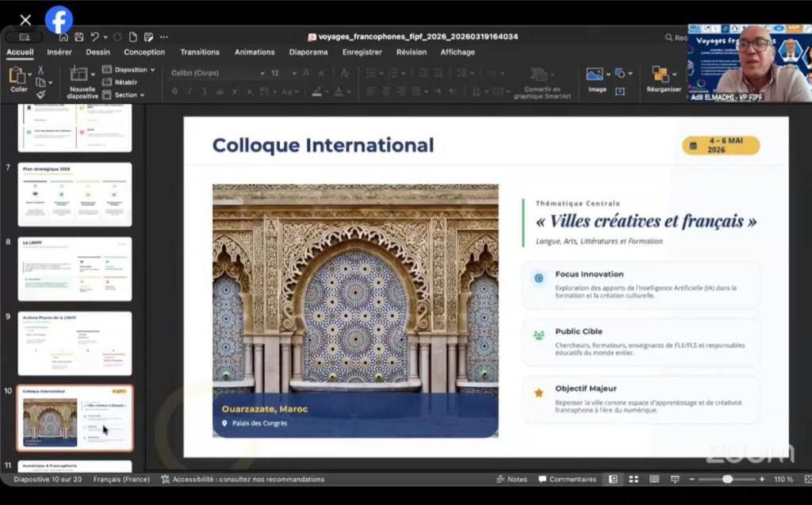
Task: Click the Coller paste icon
Action: pos(17,77)
